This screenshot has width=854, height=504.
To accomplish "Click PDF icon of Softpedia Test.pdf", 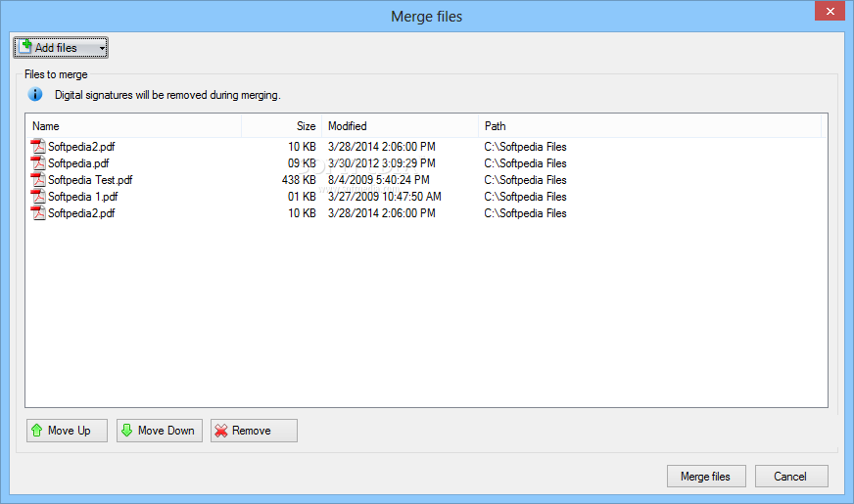I will point(38,180).
